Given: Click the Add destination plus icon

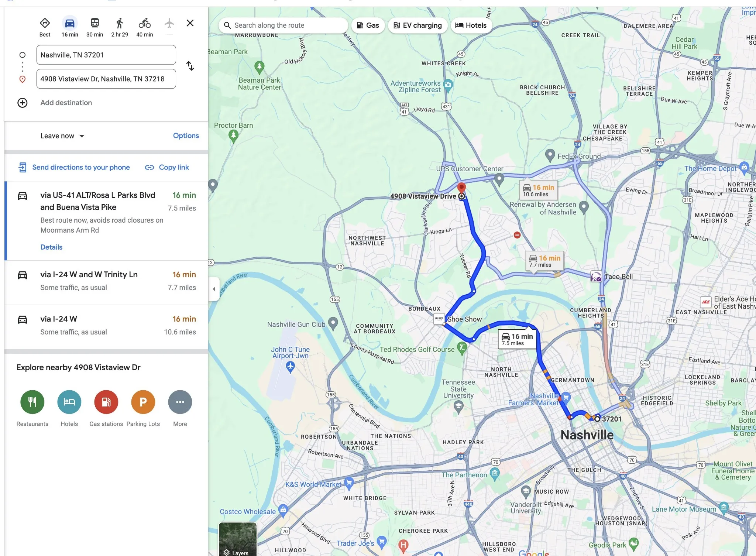Looking at the screenshot, I should click(23, 103).
